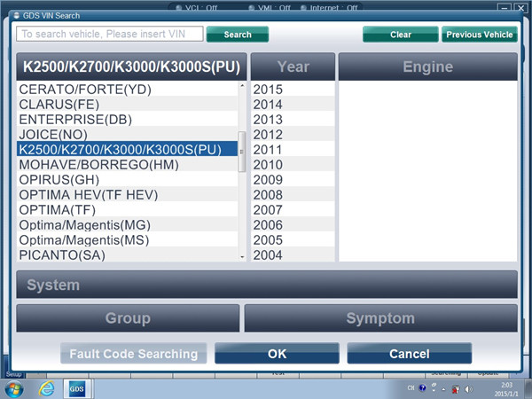Screen dimensions: 532x399
Task: Choose year 2014
Action: coord(293,104)
